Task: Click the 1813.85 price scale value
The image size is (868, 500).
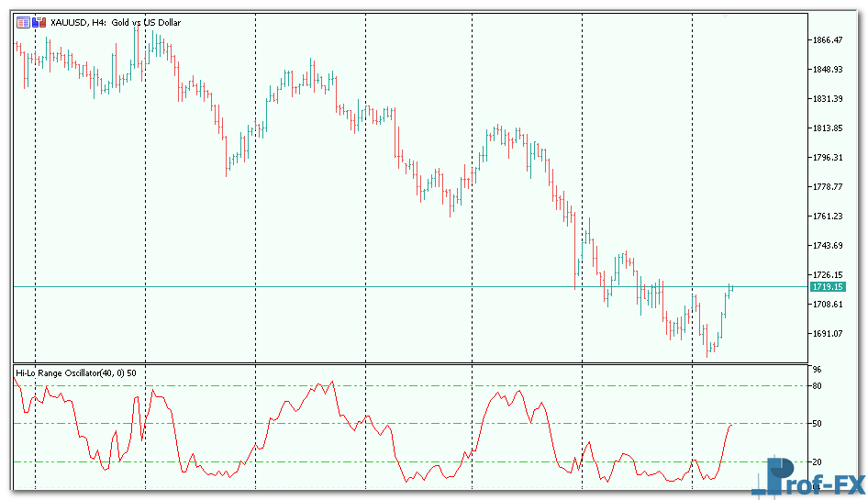Action: click(x=827, y=128)
